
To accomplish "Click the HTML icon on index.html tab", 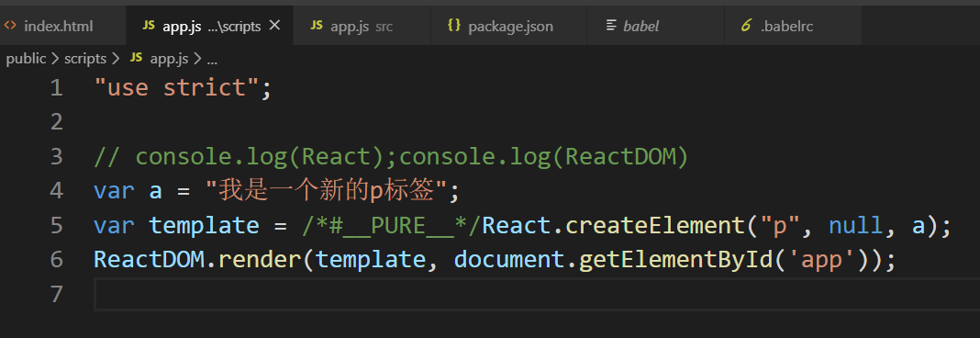I will click(10, 26).
